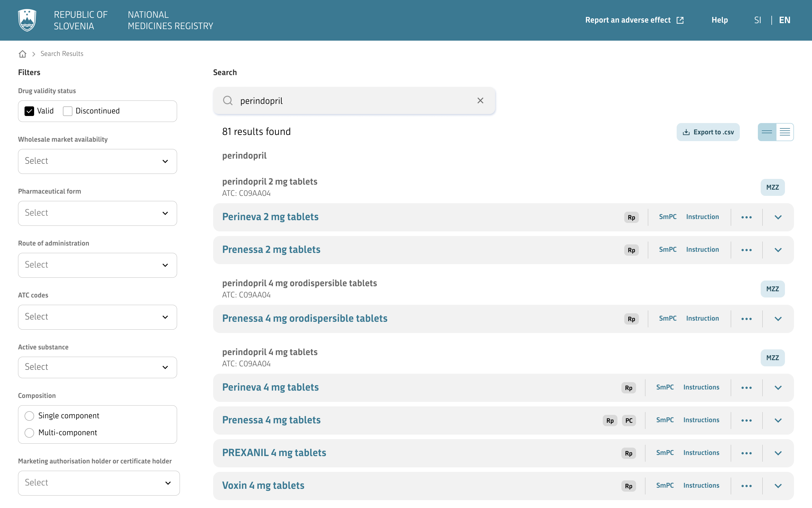
Task: Open Prenessa 4 mg orodispersible tablets link
Action: (305, 319)
